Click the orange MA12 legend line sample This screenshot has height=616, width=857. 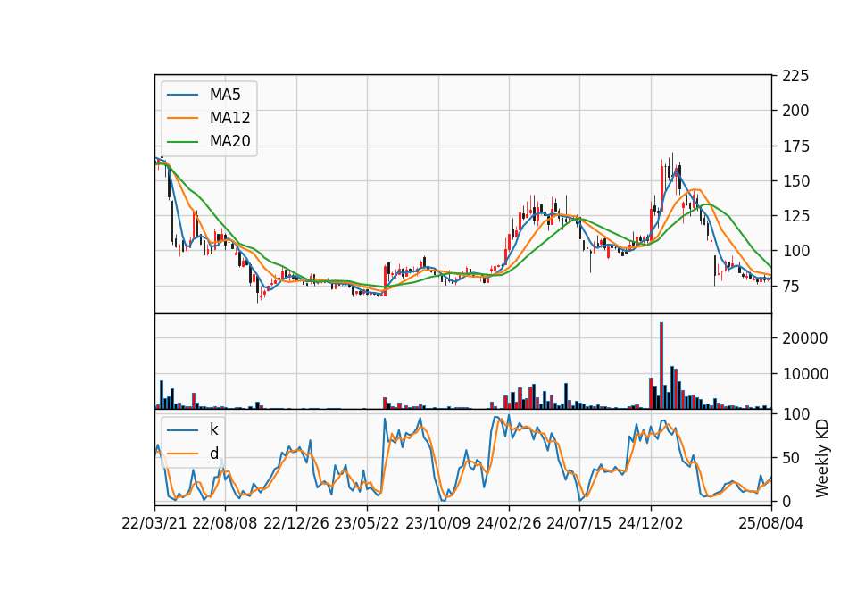182,118
